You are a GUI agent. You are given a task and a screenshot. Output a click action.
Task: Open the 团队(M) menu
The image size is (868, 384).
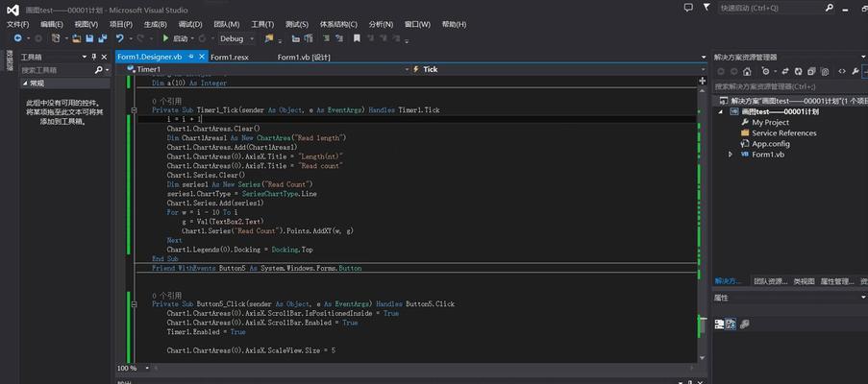tap(227, 24)
